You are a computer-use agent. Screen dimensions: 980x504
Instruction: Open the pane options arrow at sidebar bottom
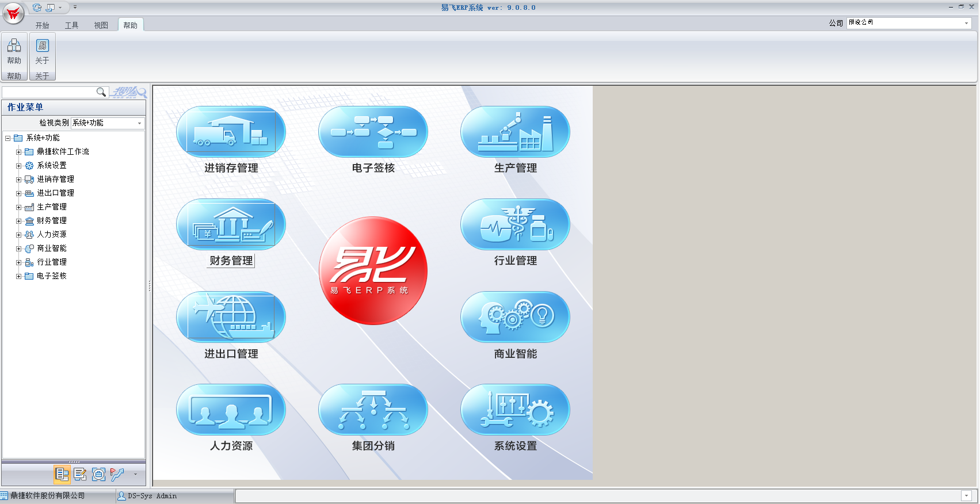pos(135,474)
